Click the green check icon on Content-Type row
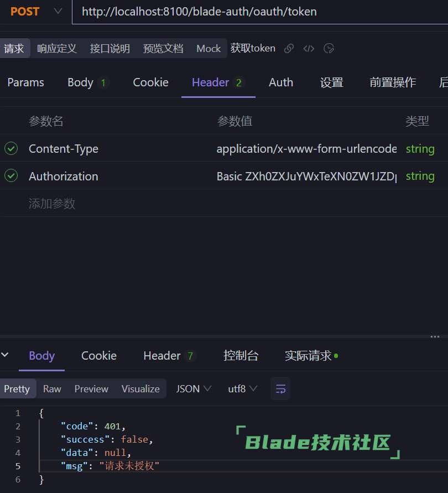 (12, 148)
